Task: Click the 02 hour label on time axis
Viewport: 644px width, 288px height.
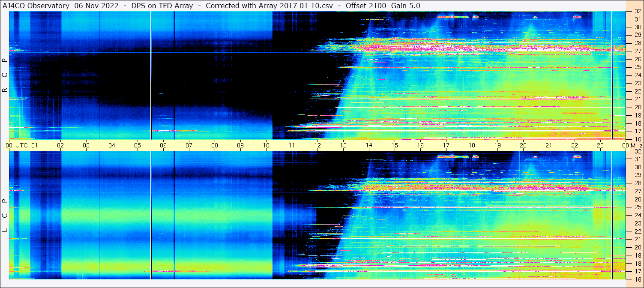Action: click(60, 145)
